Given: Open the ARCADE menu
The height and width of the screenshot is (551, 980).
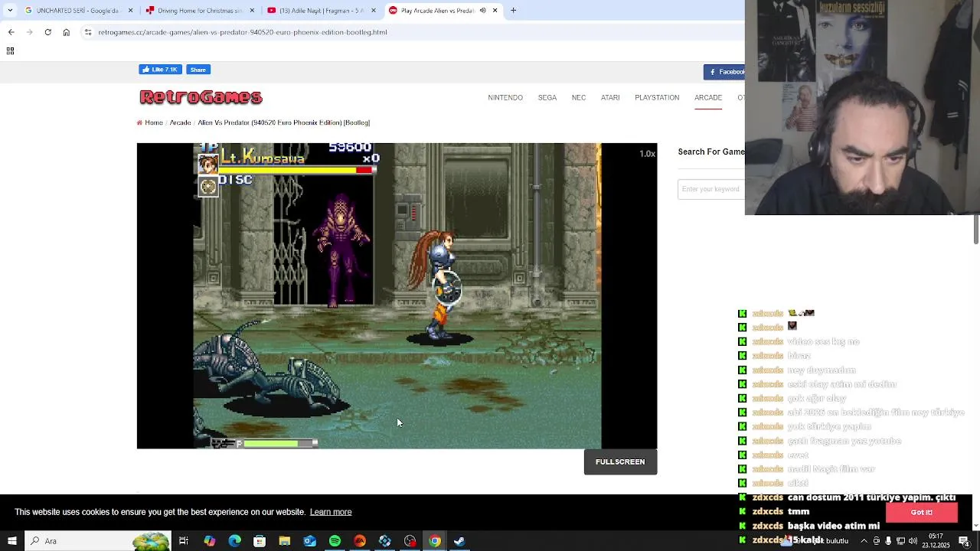Looking at the screenshot, I should (x=708, y=98).
